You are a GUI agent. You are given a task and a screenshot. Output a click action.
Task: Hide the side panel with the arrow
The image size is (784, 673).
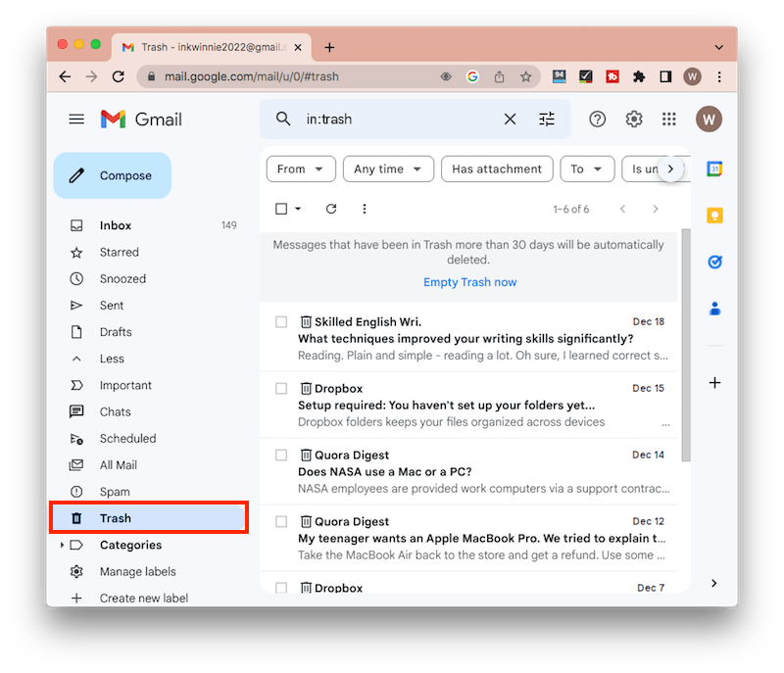click(714, 583)
